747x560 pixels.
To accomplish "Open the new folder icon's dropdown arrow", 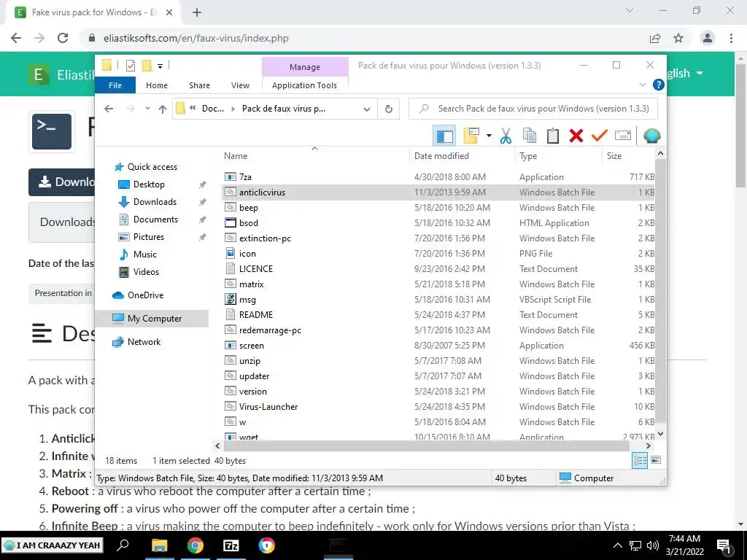I will (489, 136).
